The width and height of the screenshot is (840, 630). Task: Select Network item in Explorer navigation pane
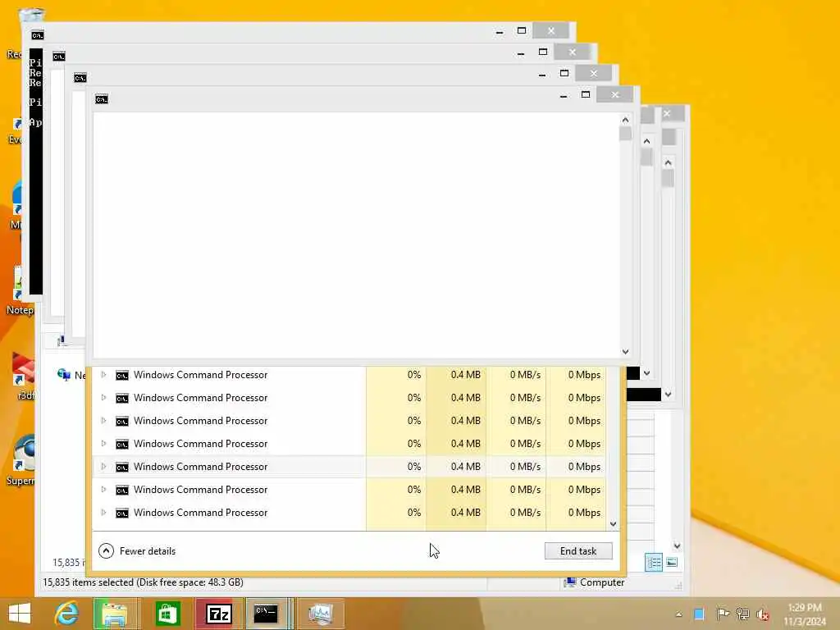(x=71, y=375)
